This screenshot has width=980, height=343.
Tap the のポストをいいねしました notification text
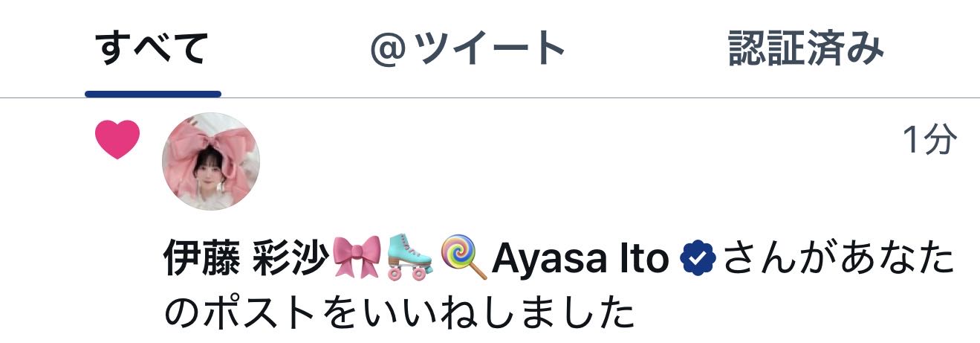[399, 314]
